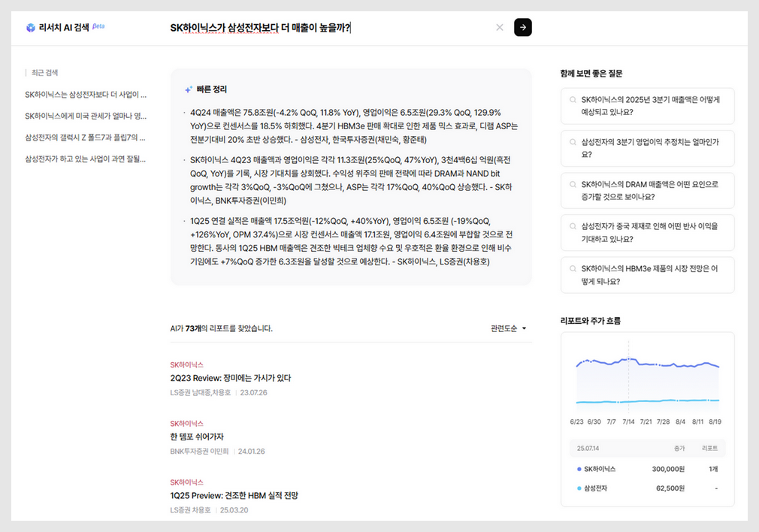Click summary bullet starting '4Q24 매출액은 75.8조원'
This screenshot has width=759, height=532.
[353, 125]
